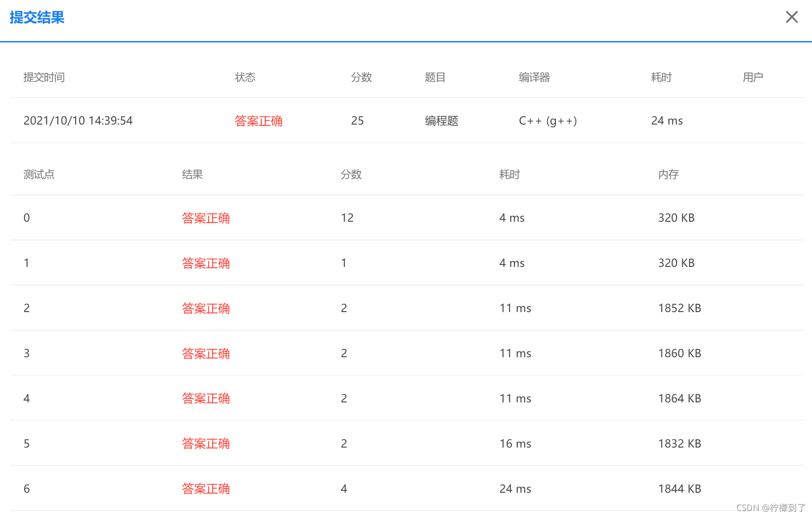812x516 pixels.
Task: Click memory value 1844 KB
Action: click(x=680, y=489)
